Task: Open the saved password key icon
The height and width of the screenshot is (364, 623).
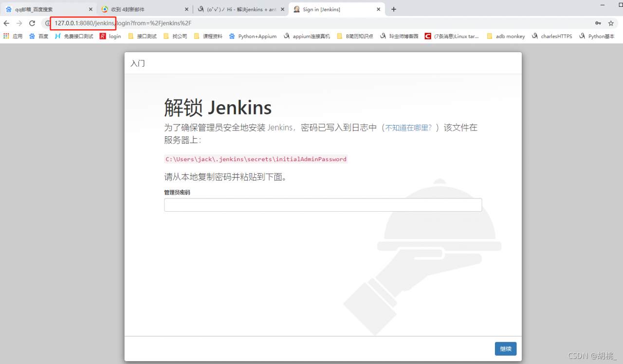Action: click(598, 23)
